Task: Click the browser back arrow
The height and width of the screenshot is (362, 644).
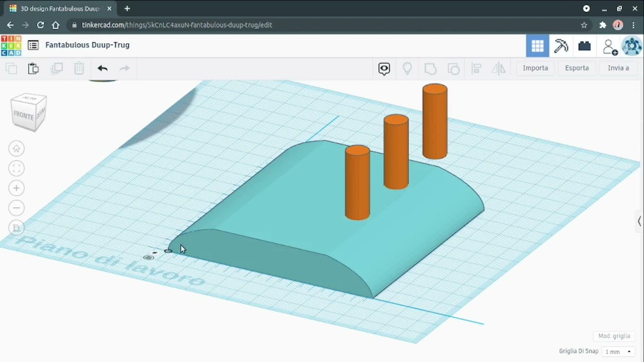Action: (x=11, y=25)
